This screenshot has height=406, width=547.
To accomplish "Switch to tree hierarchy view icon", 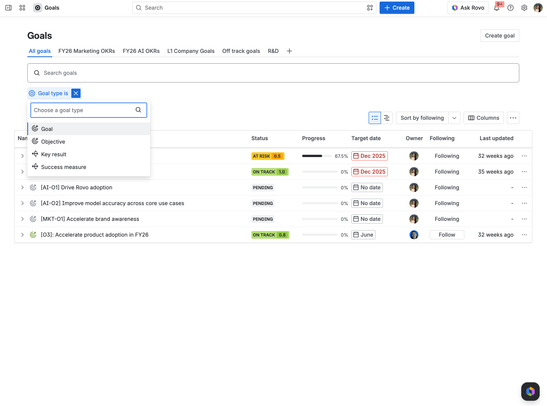I will [387, 118].
